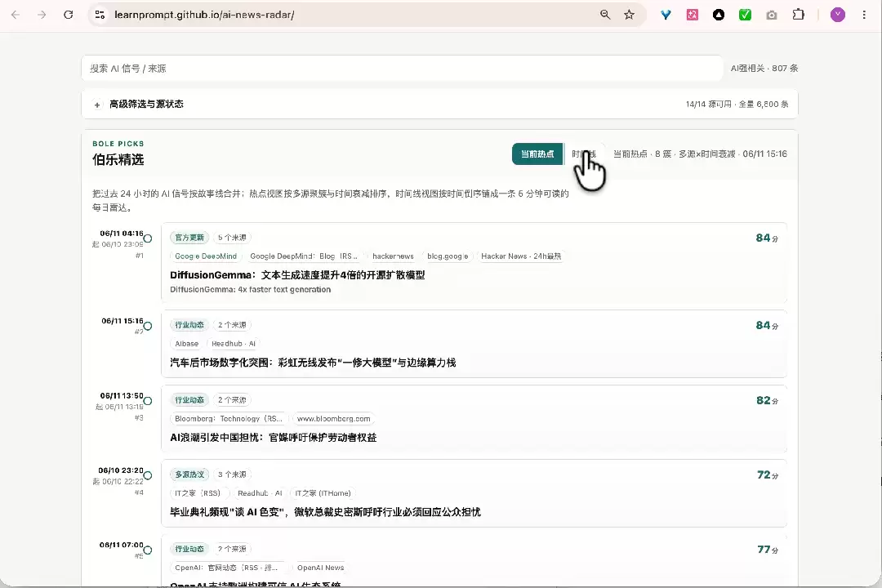The image size is (882, 588).
Task: Click timeline marker at 06/11 13:50
Action: 147,401
